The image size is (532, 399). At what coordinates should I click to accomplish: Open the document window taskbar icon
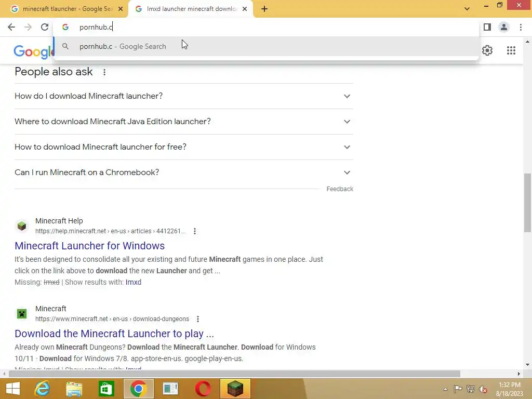coord(170,389)
